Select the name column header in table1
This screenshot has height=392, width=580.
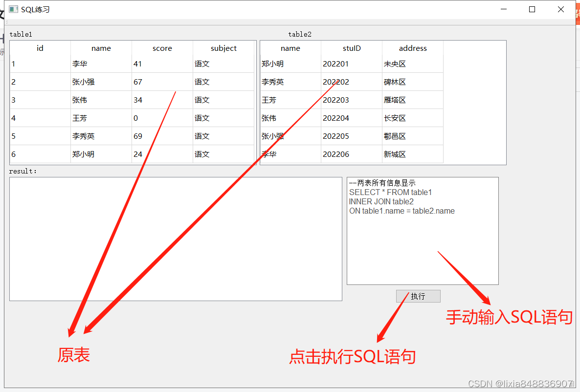point(101,48)
